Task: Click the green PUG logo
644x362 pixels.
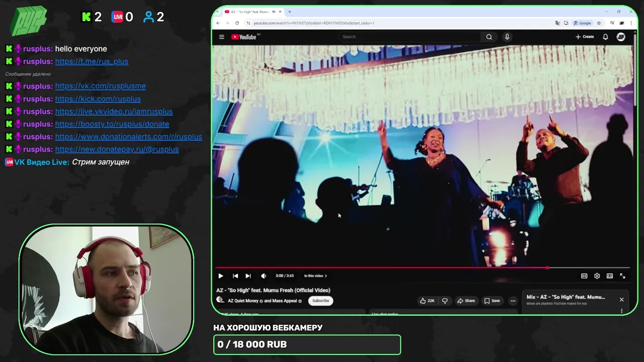Action: [x=29, y=21]
